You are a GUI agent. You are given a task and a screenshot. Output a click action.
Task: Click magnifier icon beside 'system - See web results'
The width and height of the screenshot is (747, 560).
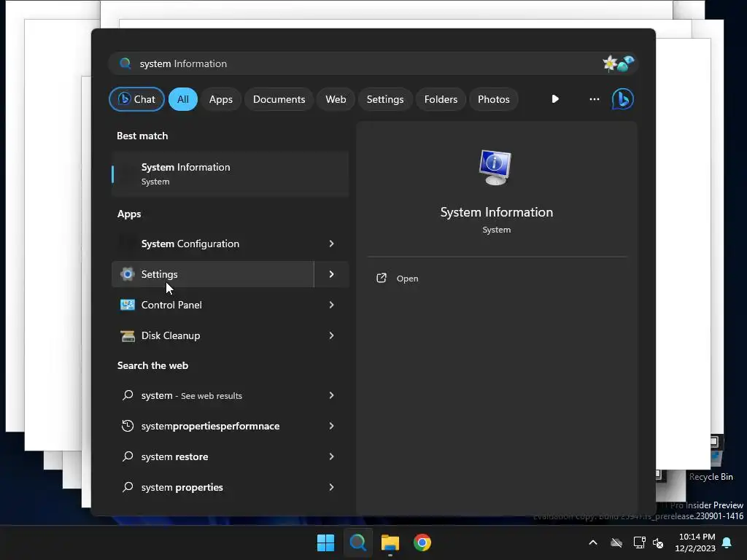click(x=127, y=395)
